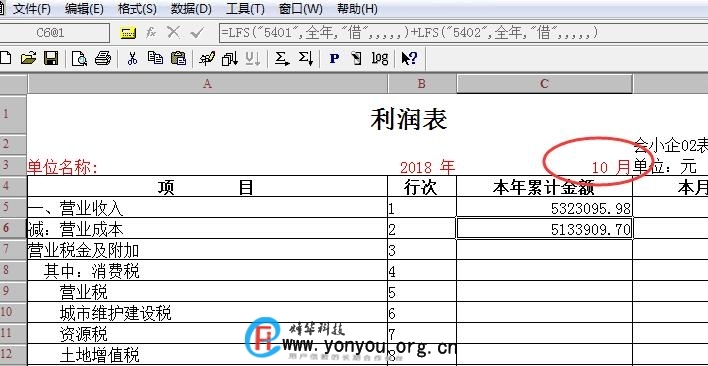Select the 行次 header cell

pyautogui.click(x=422, y=186)
